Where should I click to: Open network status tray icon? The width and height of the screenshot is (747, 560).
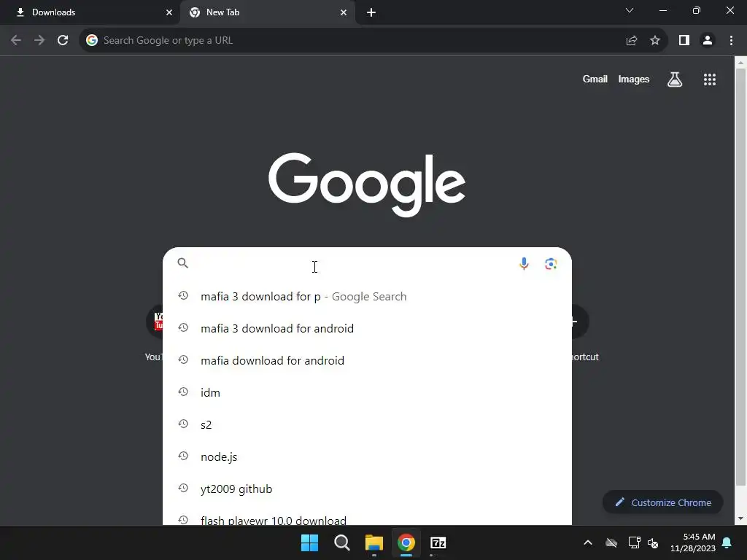(x=634, y=542)
